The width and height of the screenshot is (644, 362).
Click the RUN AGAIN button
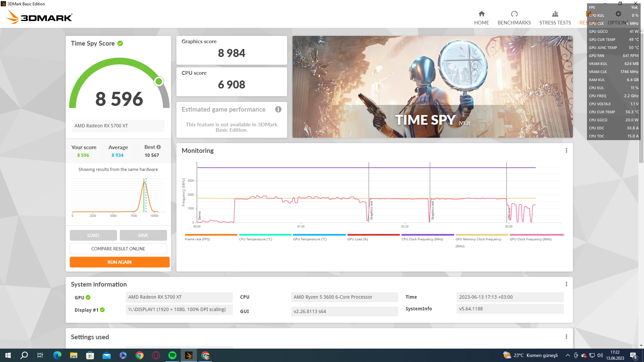click(119, 262)
